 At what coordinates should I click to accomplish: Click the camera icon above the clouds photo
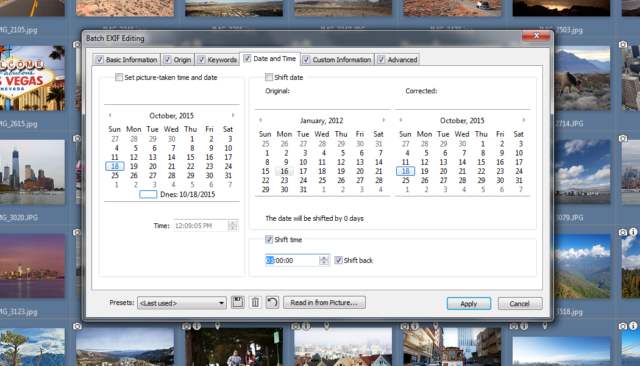tap(623, 138)
